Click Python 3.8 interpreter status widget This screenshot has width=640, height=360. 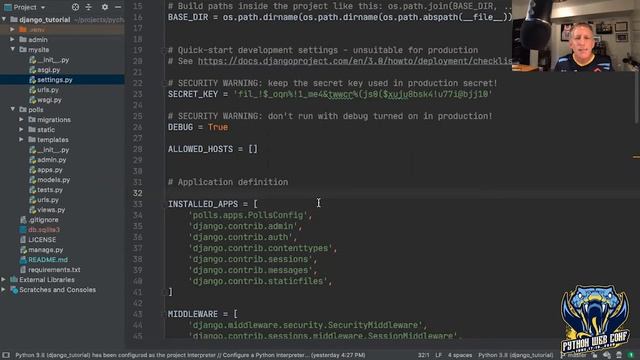516,355
